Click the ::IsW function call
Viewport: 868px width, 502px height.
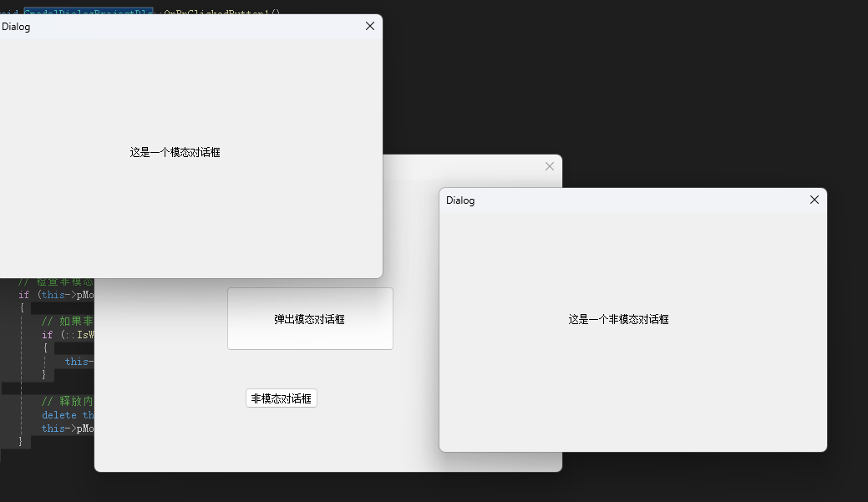tap(79, 334)
